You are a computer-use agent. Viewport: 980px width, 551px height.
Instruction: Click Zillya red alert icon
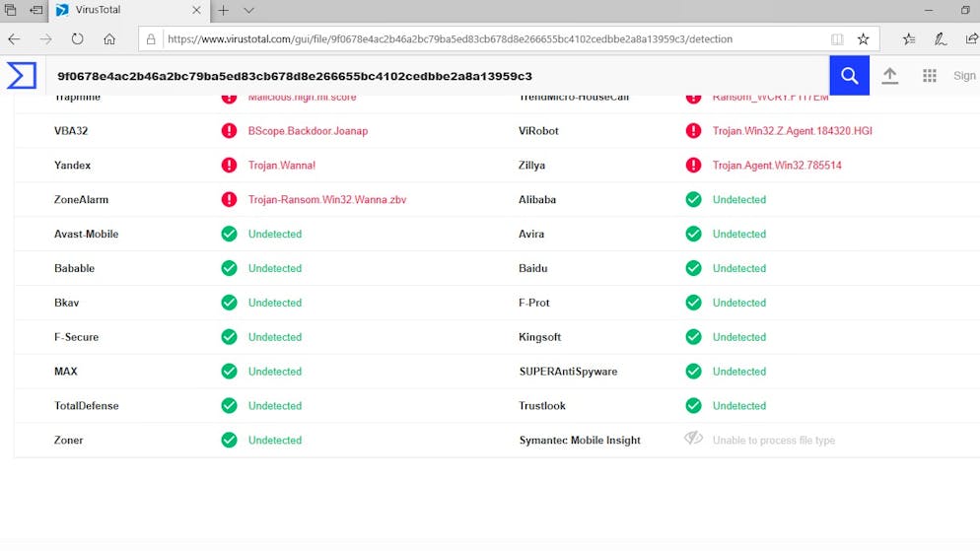(694, 165)
